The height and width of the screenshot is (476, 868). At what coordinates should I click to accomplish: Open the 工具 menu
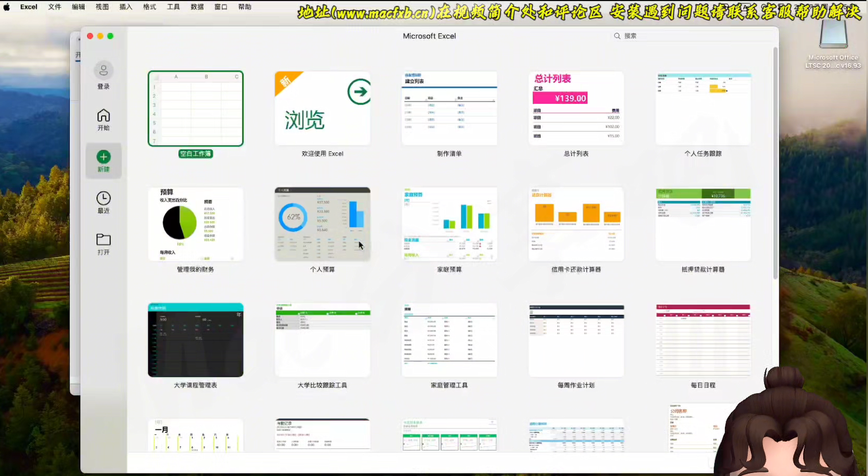point(173,7)
